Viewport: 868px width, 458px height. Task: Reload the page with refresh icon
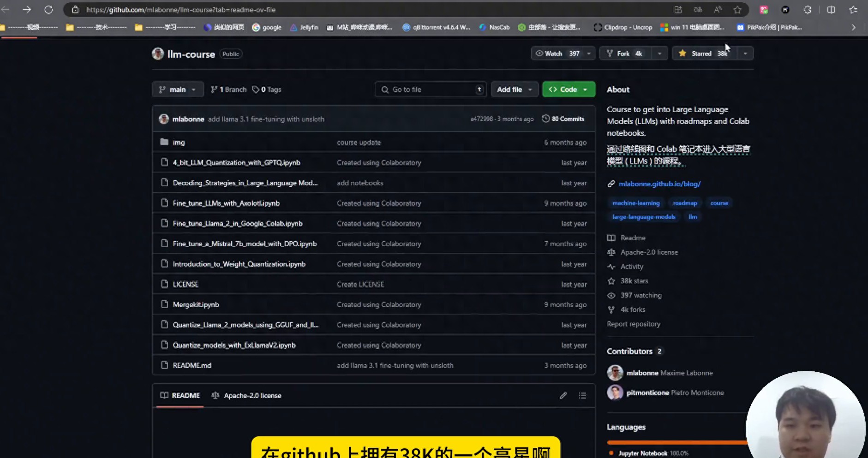pyautogui.click(x=48, y=9)
